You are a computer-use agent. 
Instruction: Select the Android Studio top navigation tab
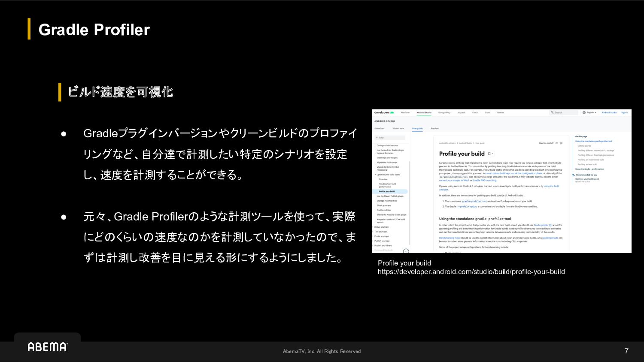[x=424, y=112]
